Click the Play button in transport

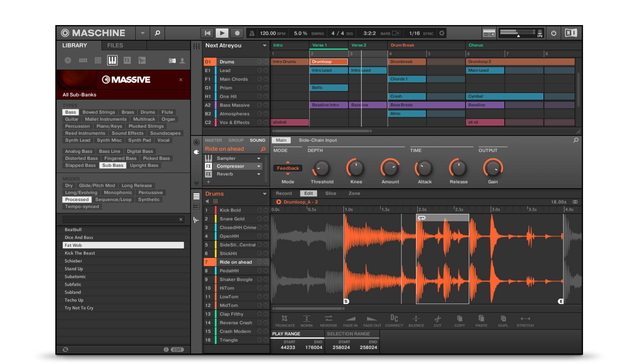(x=222, y=33)
